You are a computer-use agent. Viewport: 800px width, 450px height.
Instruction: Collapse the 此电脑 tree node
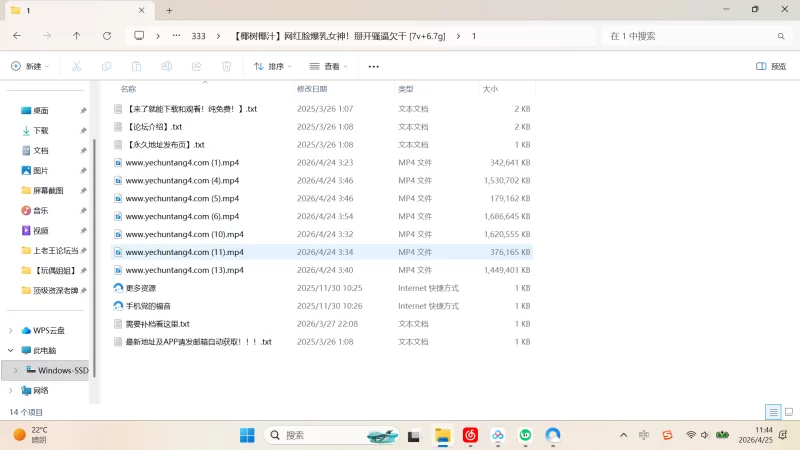pyautogui.click(x=11, y=351)
